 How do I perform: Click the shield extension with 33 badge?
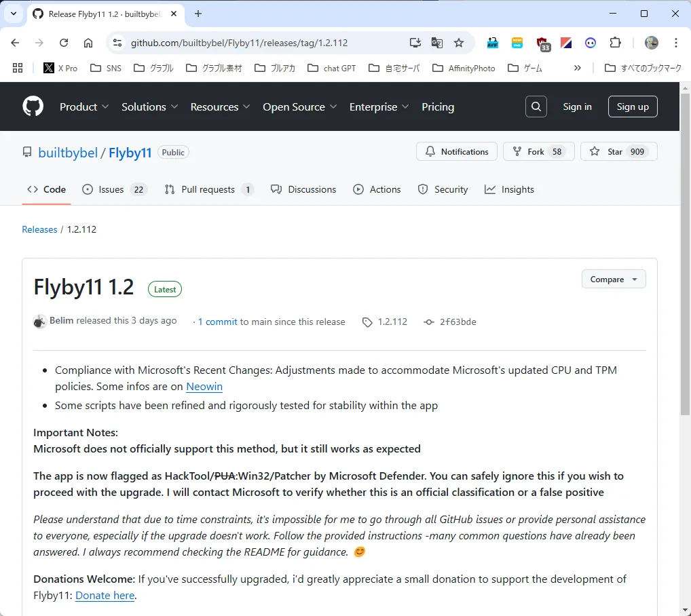pos(542,43)
